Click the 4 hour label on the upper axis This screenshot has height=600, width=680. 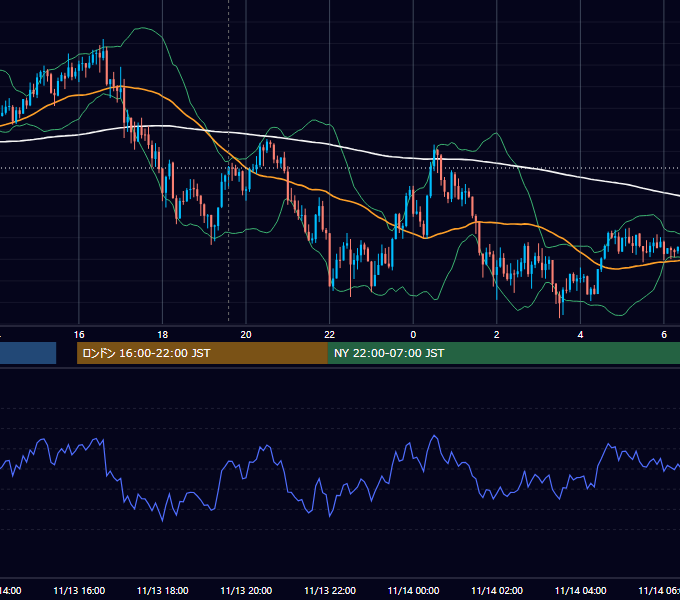[x=580, y=335]
